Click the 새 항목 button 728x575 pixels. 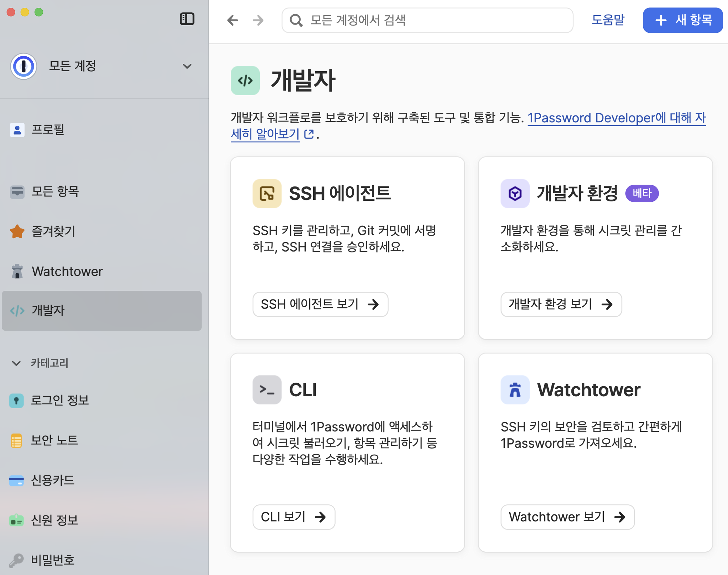click(683, 20)
